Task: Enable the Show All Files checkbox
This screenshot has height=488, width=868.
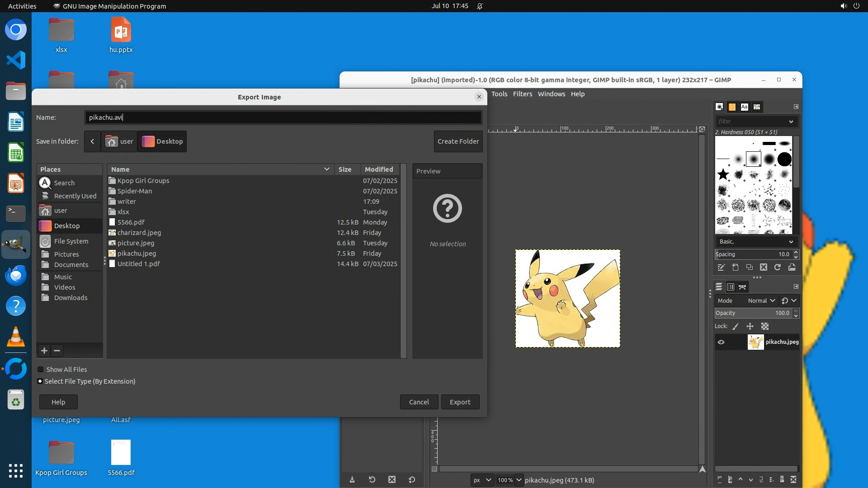Action: pyautogui.click(x=41, y=370)
